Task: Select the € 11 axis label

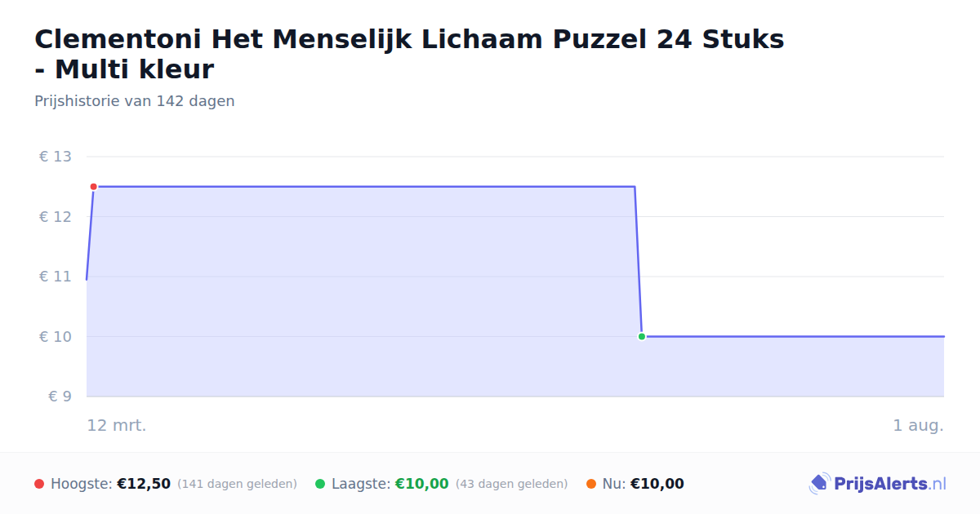Action: coord(56,277)
